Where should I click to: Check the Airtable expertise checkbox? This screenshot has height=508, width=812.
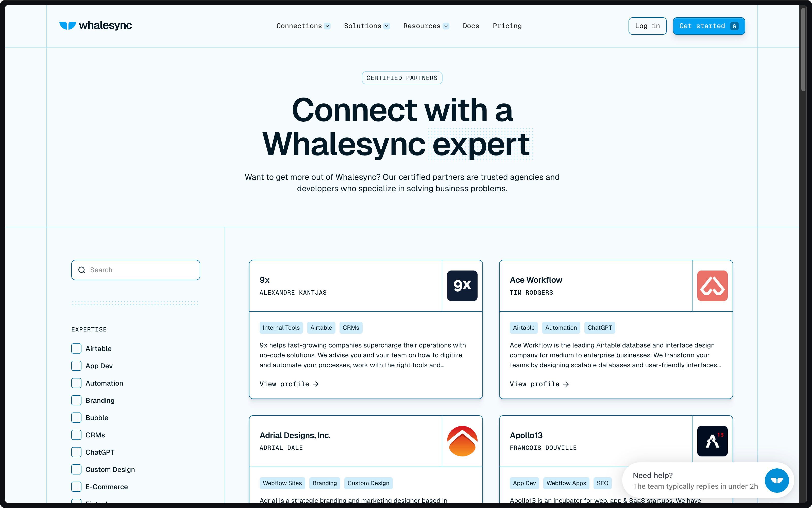point(76,348)
